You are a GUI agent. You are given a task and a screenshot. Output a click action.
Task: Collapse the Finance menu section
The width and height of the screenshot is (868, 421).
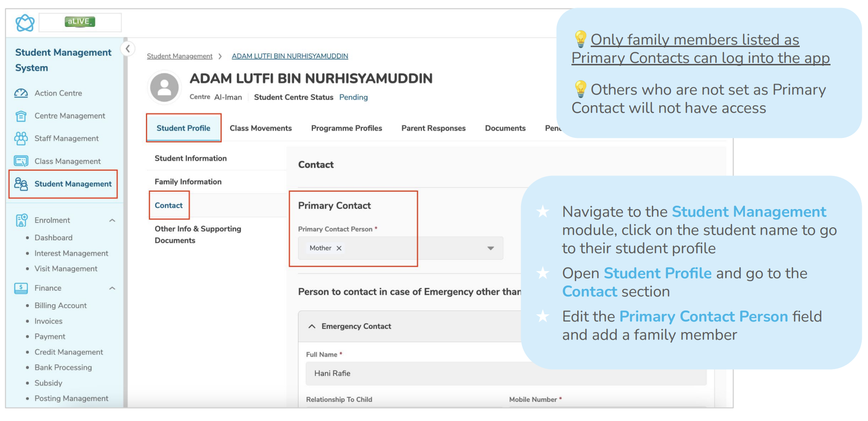coord(112,288)
